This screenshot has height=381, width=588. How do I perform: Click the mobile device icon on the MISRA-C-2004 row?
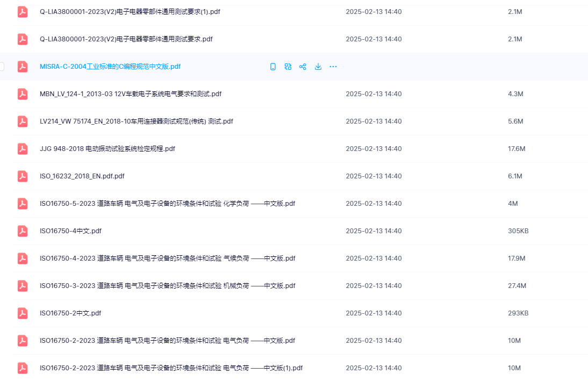273,67
